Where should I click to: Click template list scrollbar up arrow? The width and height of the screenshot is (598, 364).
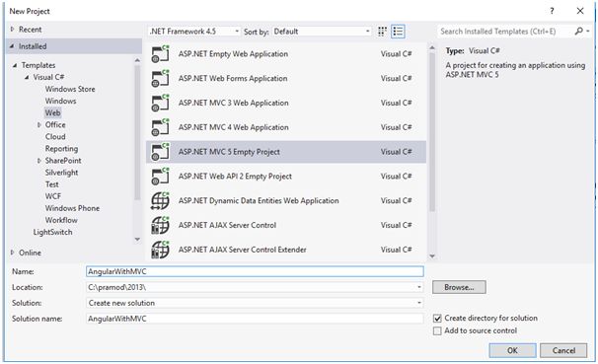coord(432,47)
